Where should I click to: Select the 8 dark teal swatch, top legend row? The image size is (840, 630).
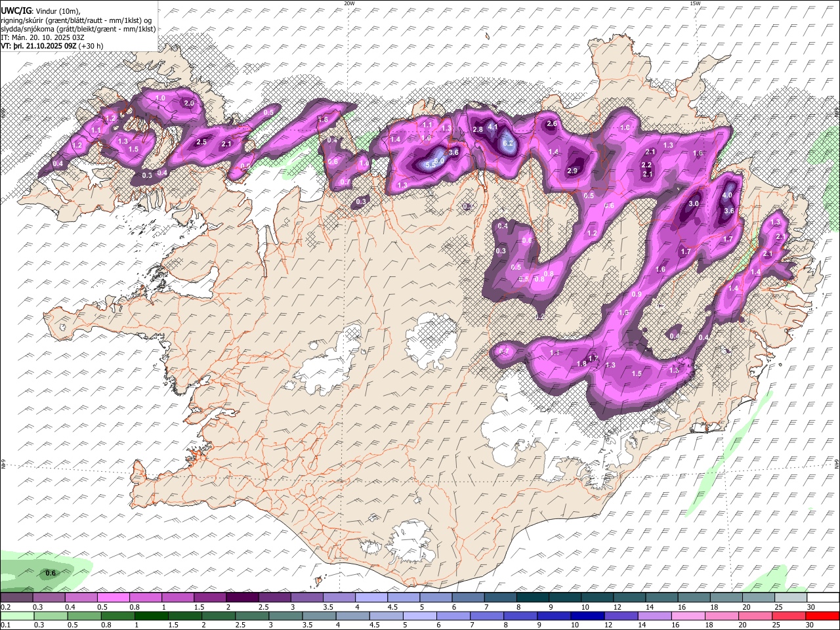pos(532,597)
